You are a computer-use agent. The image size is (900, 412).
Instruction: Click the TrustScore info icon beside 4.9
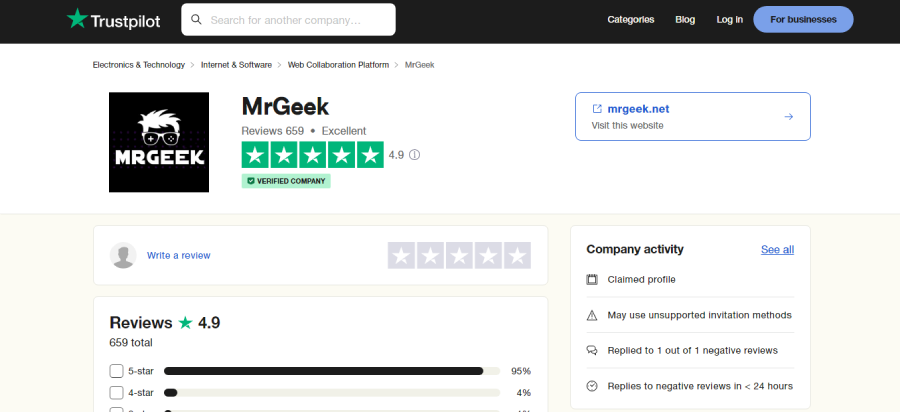[x=414, y=155]
